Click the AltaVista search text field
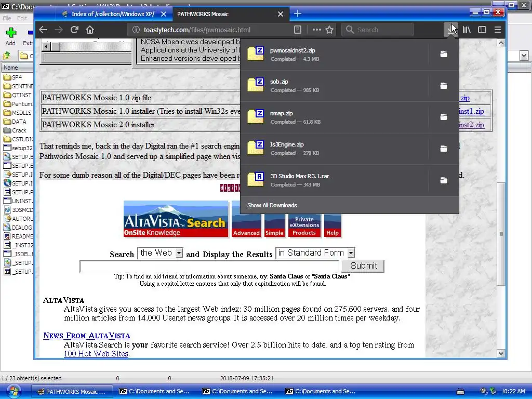 [x=210, y=267]
